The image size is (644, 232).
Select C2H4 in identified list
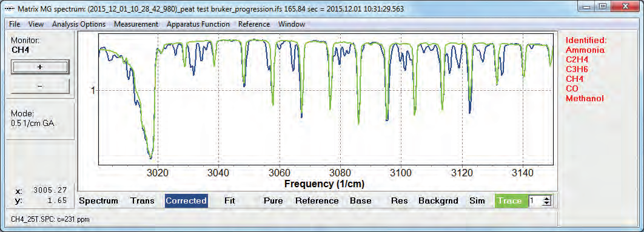tap(577, 60)
